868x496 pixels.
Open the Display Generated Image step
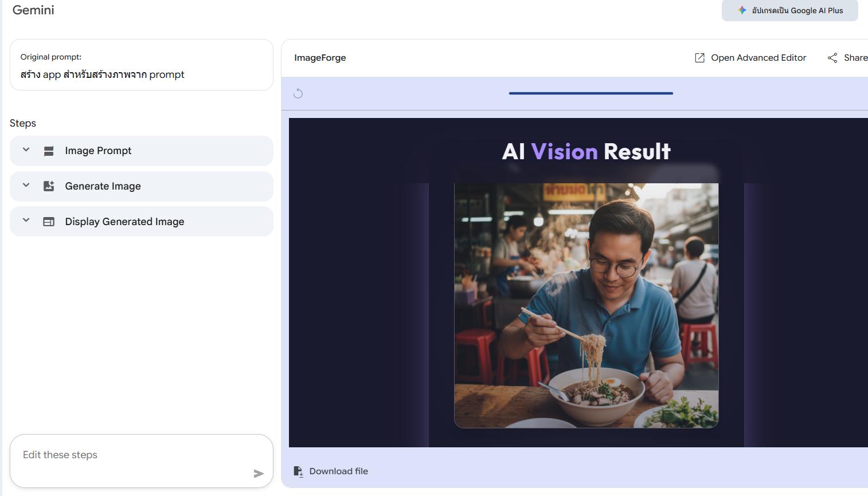[142, 222]
